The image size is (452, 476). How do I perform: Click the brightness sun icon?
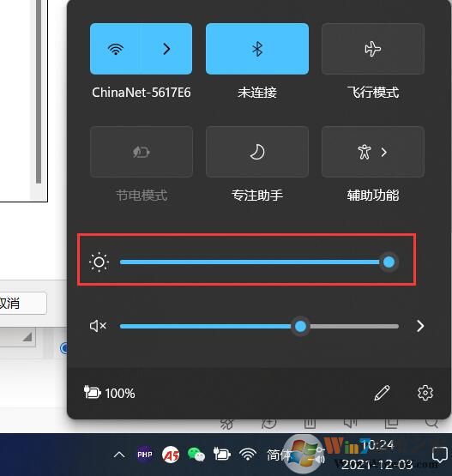[99, 262]
